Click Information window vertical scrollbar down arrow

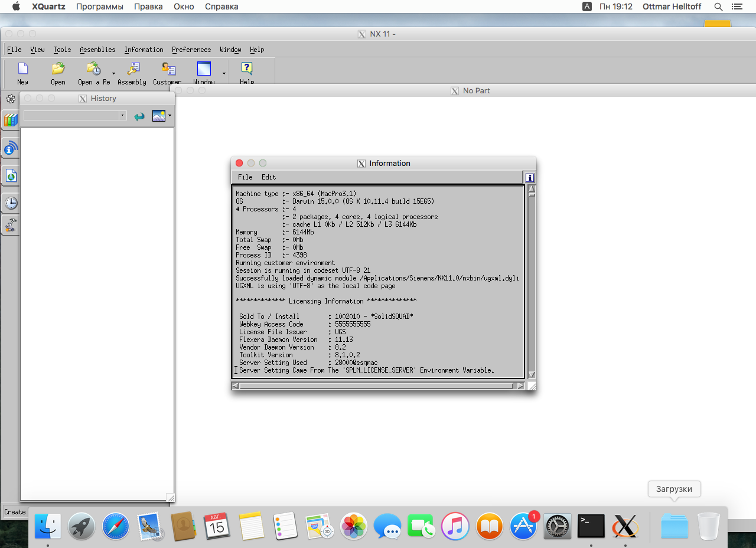click(532, 374)
